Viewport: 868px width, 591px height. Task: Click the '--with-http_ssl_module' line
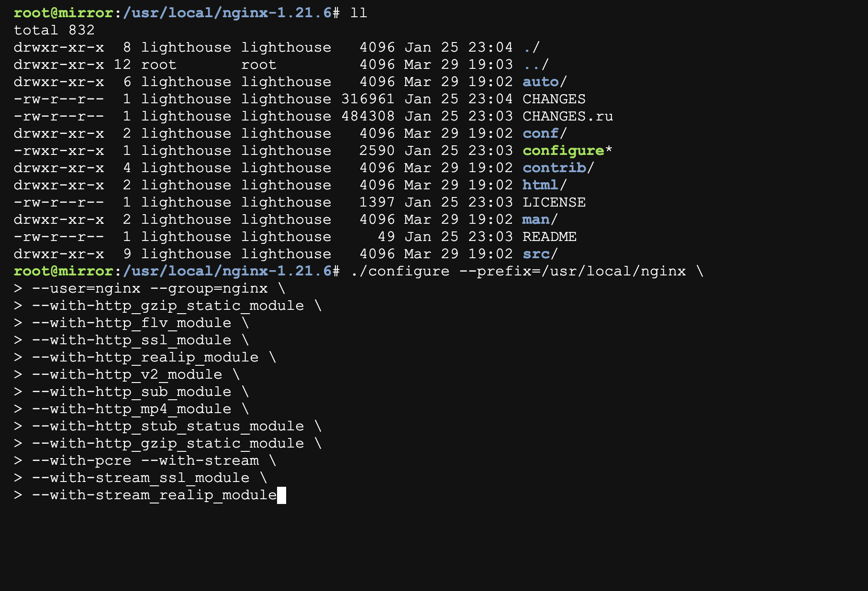(132, 340)
